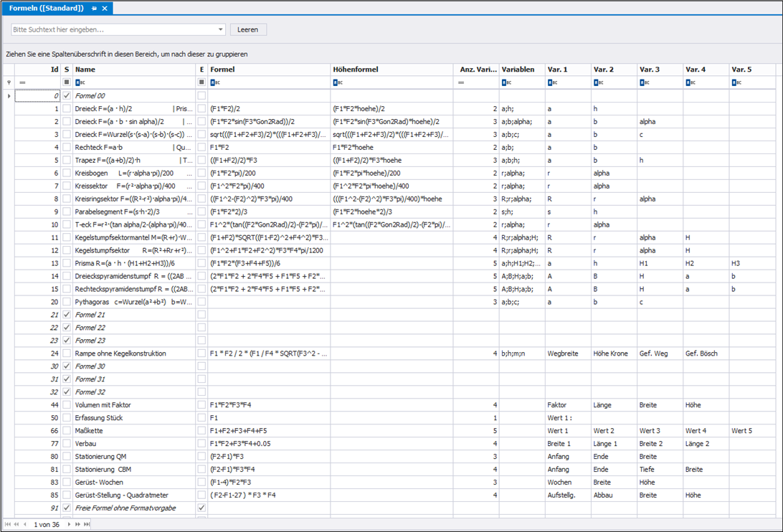Click the filter operator icon for Name column
Image resolution: width=783 pixels, height=532 pixels.
tap(79, 83)
